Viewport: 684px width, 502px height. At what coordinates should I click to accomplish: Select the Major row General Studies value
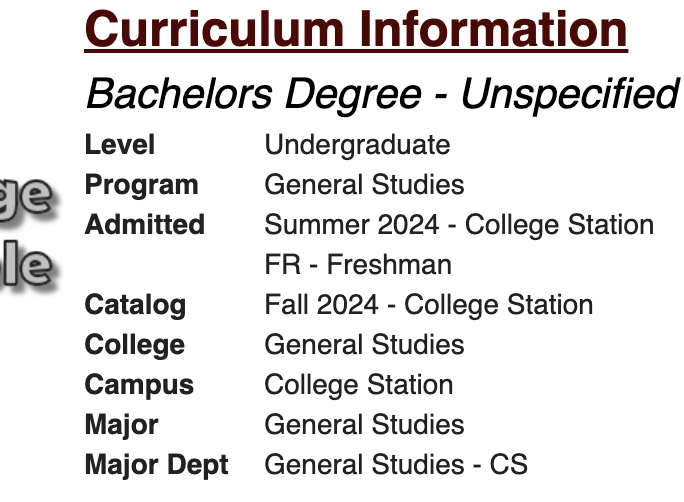click(364, 425)
